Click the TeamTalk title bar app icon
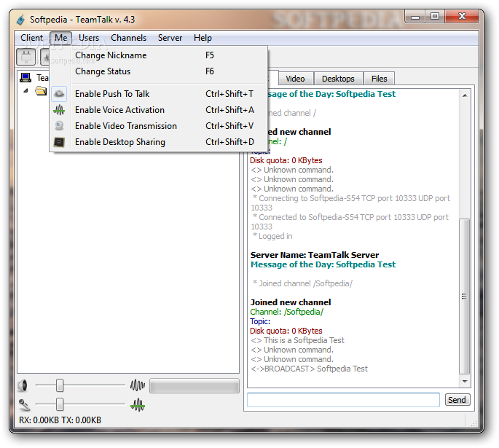This screenshot has width=499, height=448. (20, 20)
